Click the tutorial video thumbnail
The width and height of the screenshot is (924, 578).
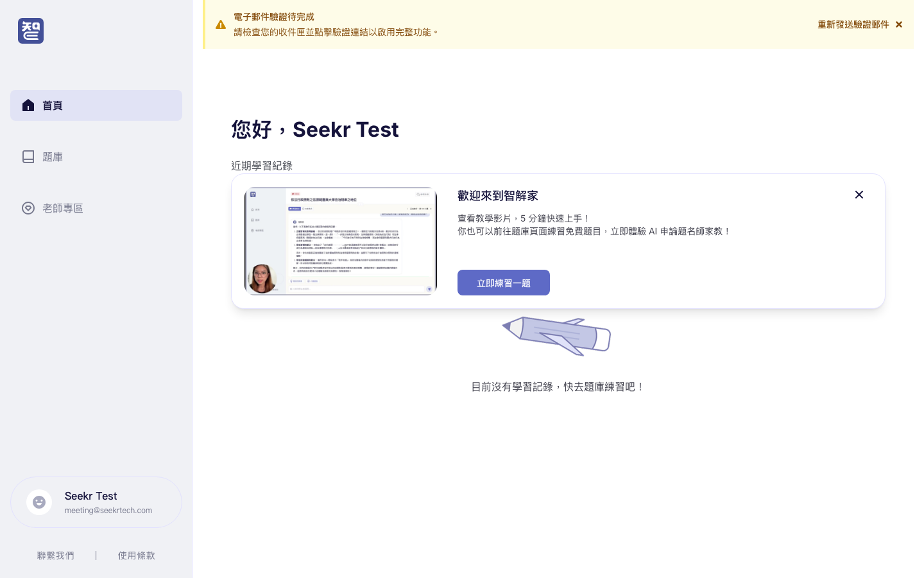[x=341, y=241]
